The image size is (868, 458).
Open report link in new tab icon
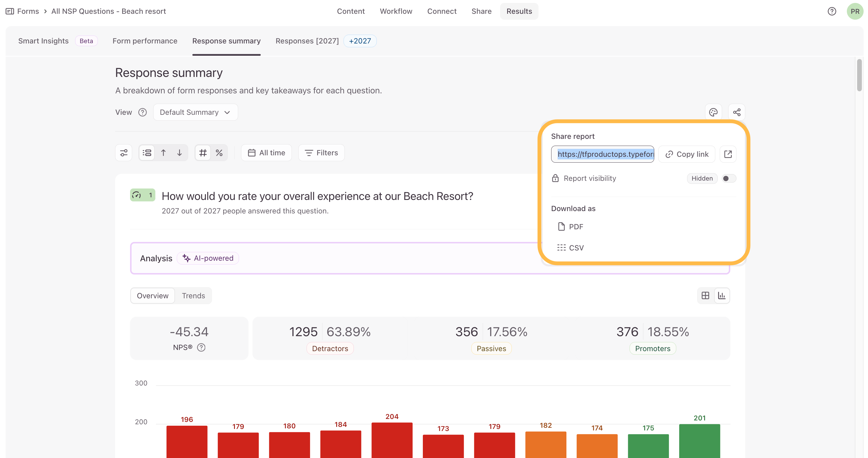point(728,154)
